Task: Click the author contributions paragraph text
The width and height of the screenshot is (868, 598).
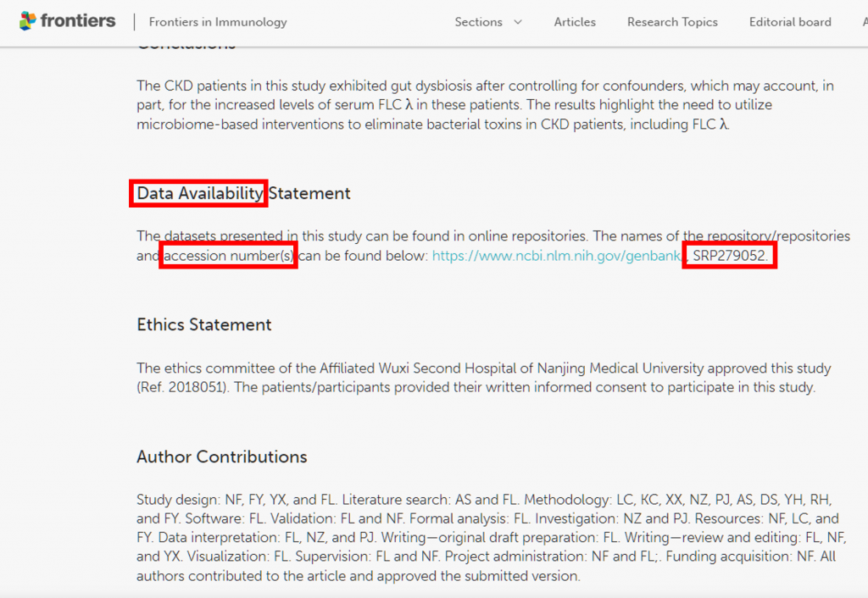Action: pyautogui.click(x=492, y=538)
